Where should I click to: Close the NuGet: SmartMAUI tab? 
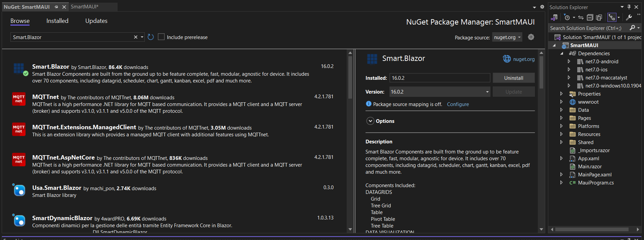[x=64, y=7]
